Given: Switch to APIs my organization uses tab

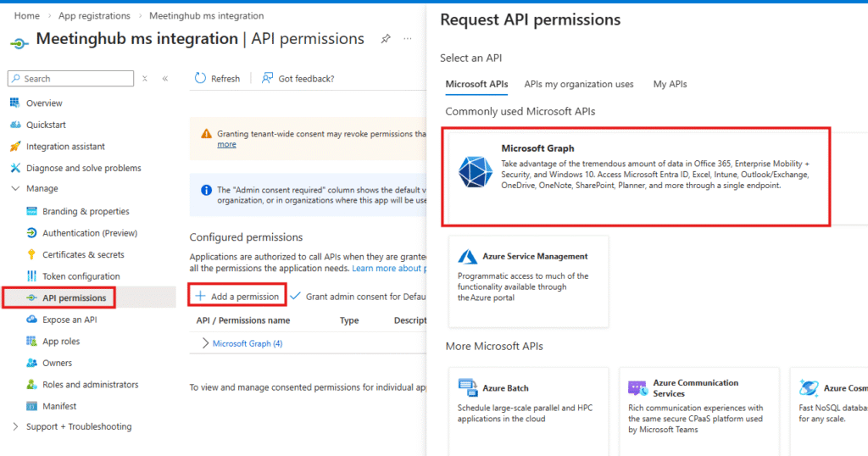Looking at the screenshot, I should click(578, 85).
